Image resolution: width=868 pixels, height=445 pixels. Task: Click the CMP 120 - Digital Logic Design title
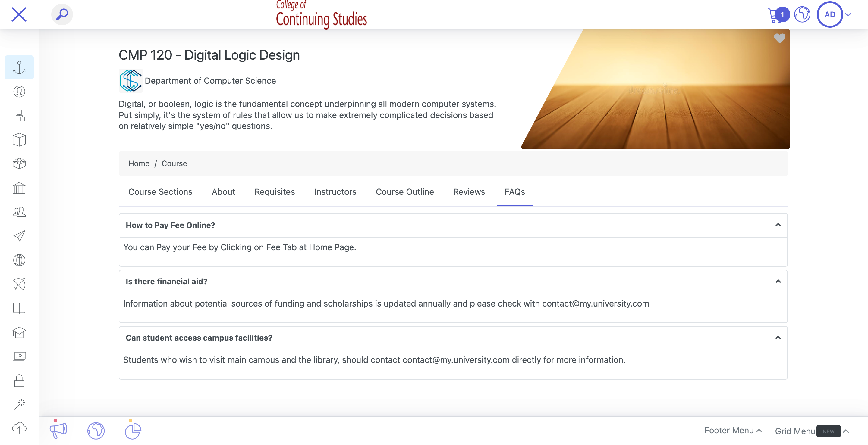[x=209, y=55]
